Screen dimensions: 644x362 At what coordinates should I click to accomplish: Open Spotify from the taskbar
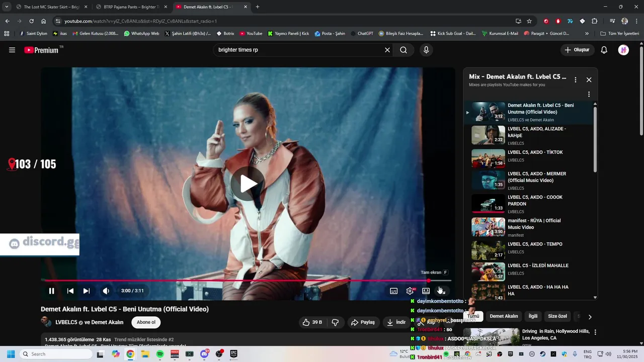(159, 354)
